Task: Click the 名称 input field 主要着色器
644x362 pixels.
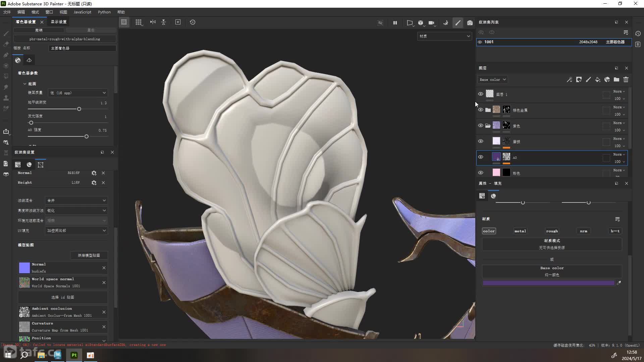Action: (82, 48)
